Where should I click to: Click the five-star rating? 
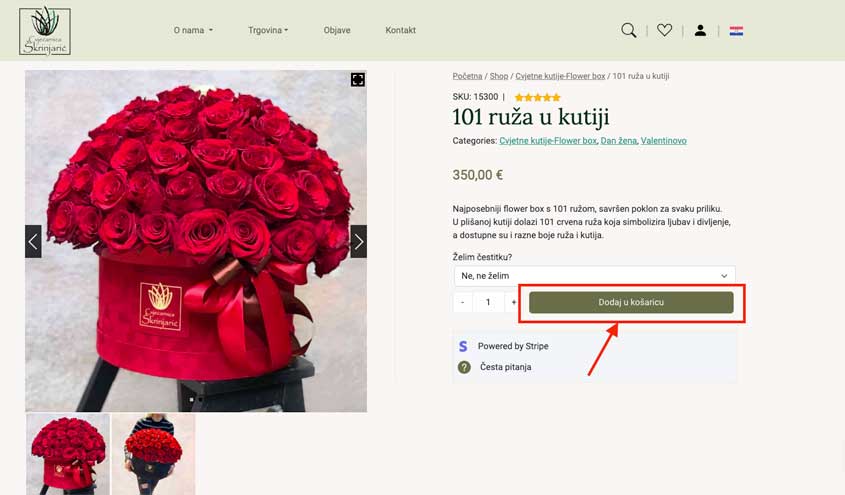point(537,97)
